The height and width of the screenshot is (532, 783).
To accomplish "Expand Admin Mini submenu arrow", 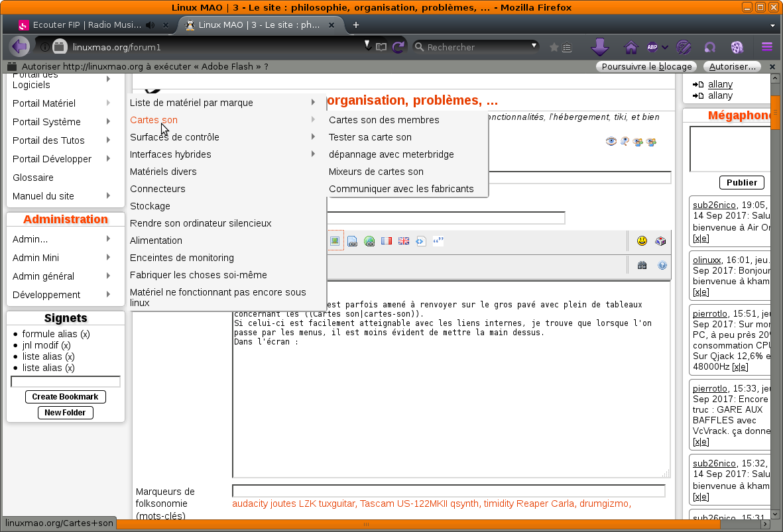I will click(108, 257).
